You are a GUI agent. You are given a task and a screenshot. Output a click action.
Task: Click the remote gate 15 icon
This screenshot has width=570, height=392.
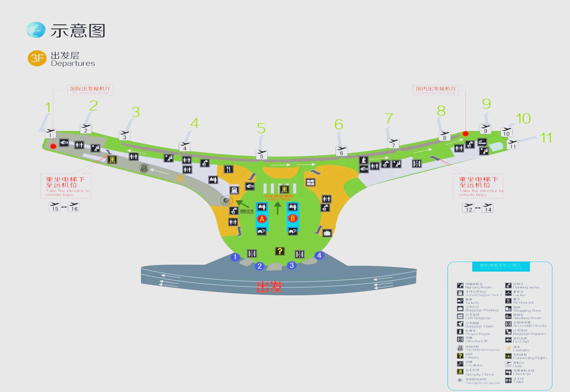click(x=54, y=207)
